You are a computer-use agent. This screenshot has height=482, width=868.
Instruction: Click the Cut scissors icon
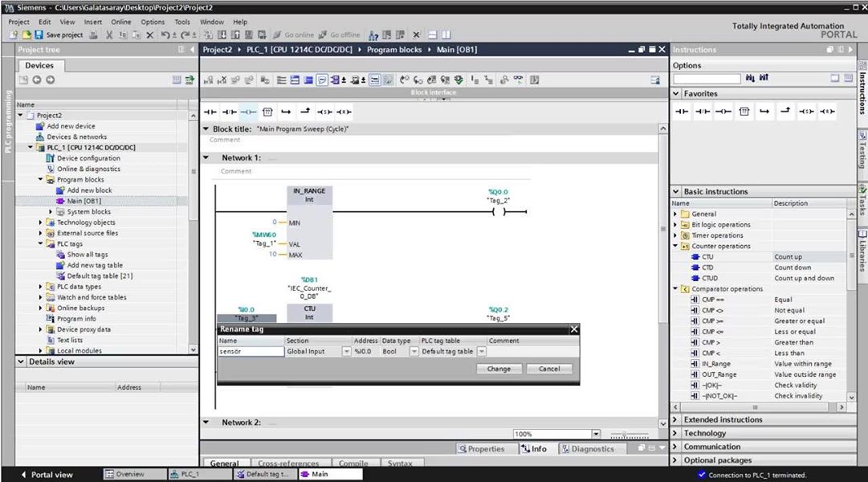pyautogui.click(x=109, y=35)
